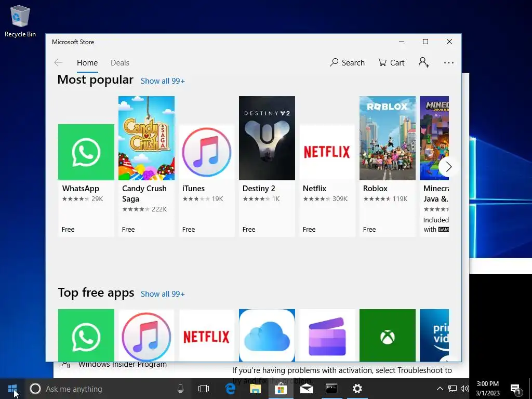This screenshot has height=399, width=532.
Task: Open the Minecraft Java game tile
Action: 434,166
